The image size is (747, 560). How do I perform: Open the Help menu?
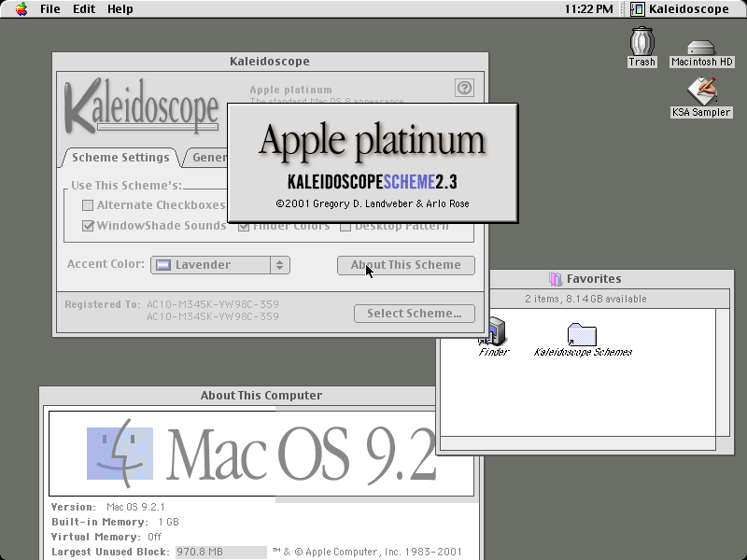[x=120, y=9]
